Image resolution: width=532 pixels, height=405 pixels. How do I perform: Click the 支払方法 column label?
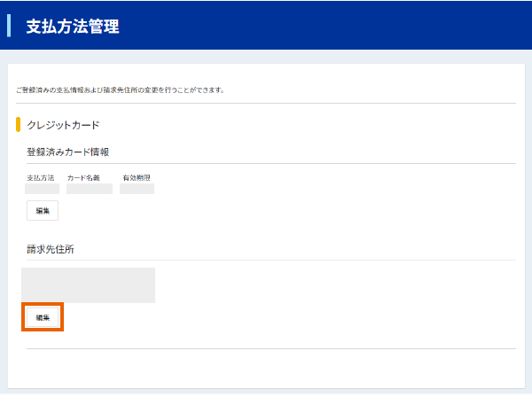(x=41, y=178)
